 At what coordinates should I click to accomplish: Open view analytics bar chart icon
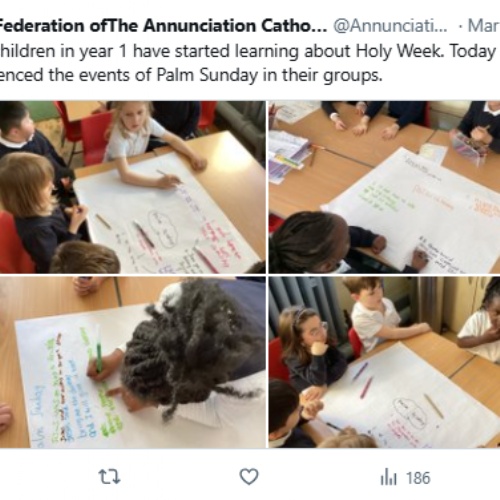[388, 477]
